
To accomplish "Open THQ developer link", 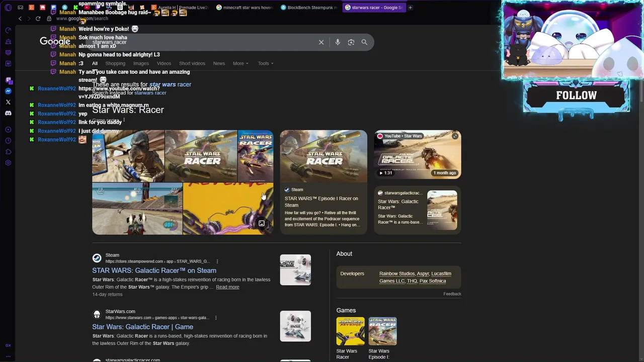I will [412, 281].
